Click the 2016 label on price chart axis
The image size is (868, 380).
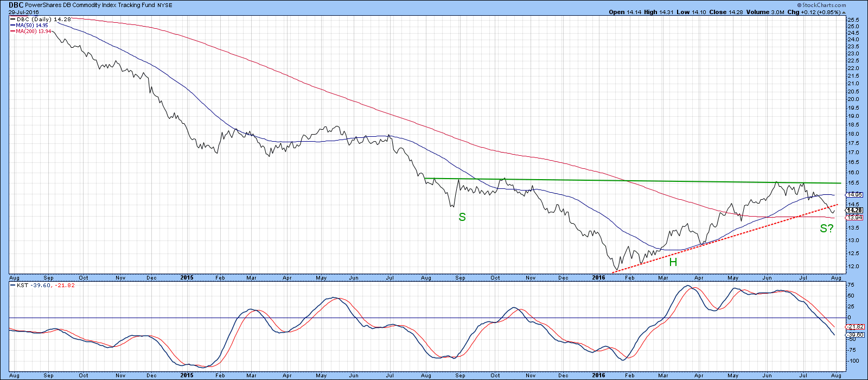pos(598,277)
